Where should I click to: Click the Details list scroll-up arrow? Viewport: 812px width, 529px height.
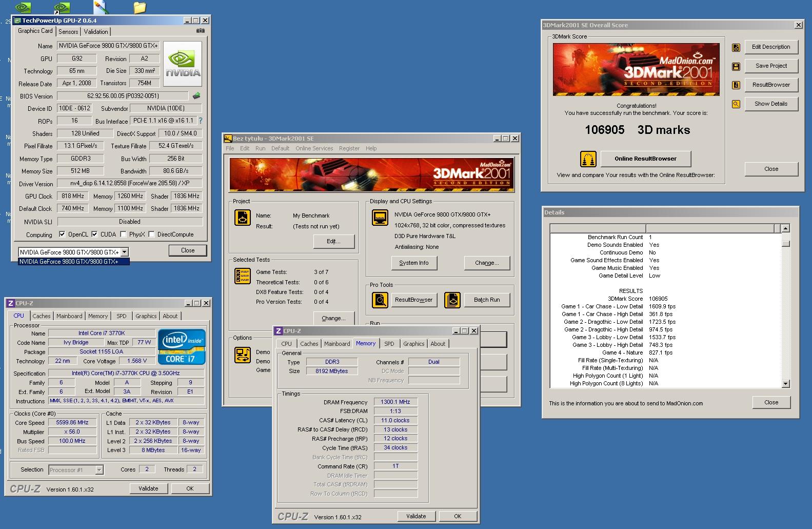(785, 228)
